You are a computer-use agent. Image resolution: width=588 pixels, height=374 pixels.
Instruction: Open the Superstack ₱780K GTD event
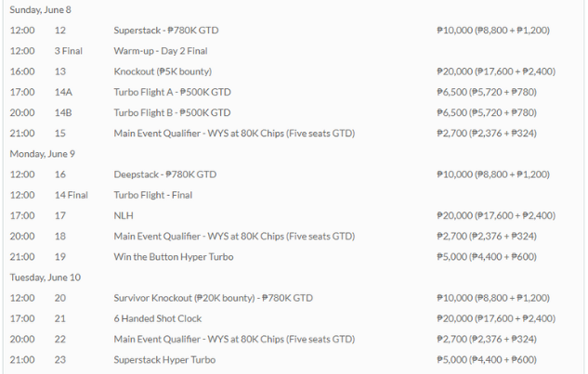click(x=165, y=31)
